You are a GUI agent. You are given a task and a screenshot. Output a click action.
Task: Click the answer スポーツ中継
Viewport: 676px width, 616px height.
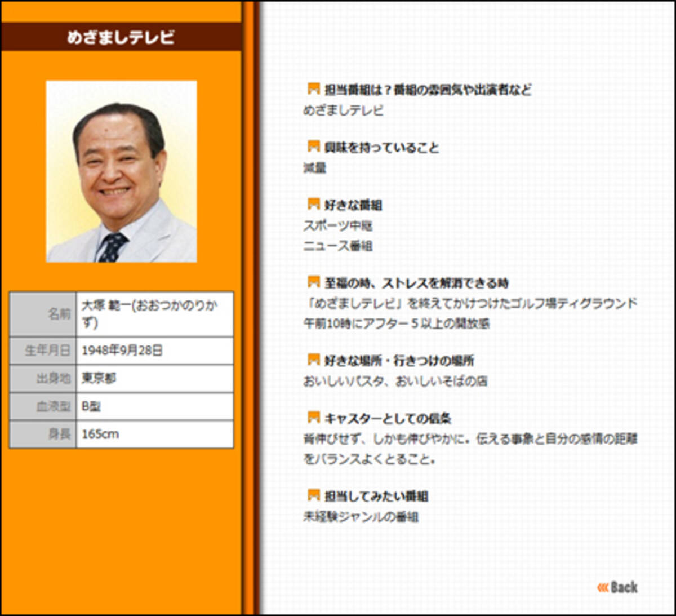click(x=338, y=226)
